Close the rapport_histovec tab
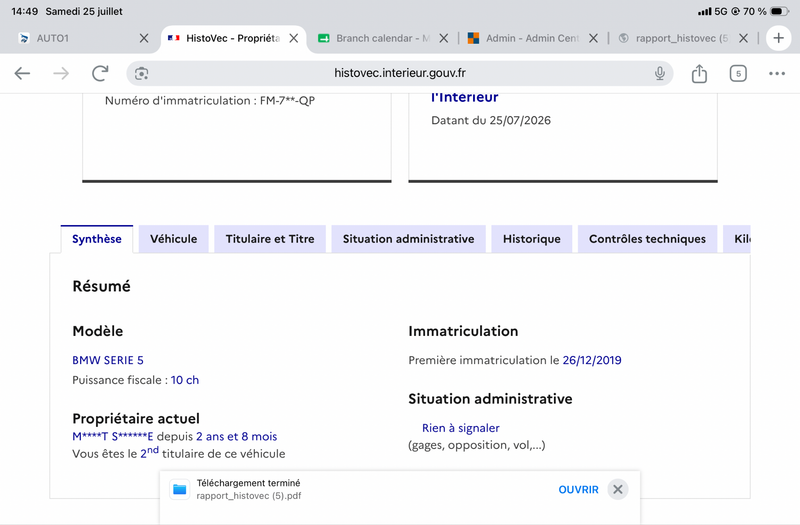This screenshot has height=525, width=800. (743, 38)
